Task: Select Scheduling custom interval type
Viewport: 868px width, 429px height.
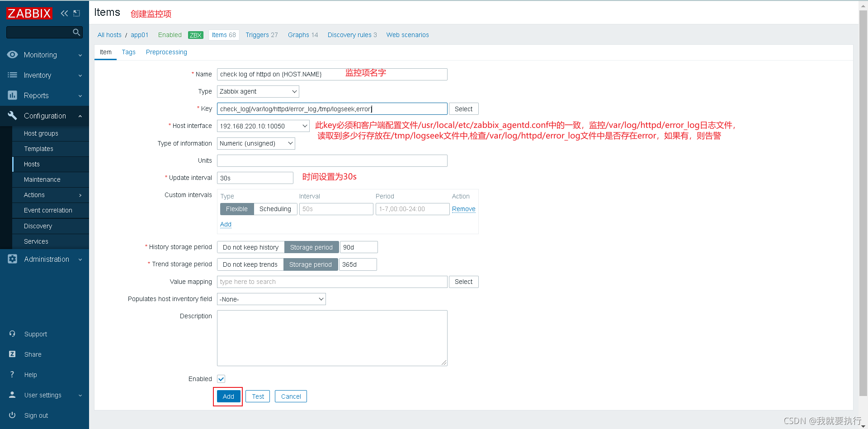Action: pyautogui.click(x=275, y=209)
